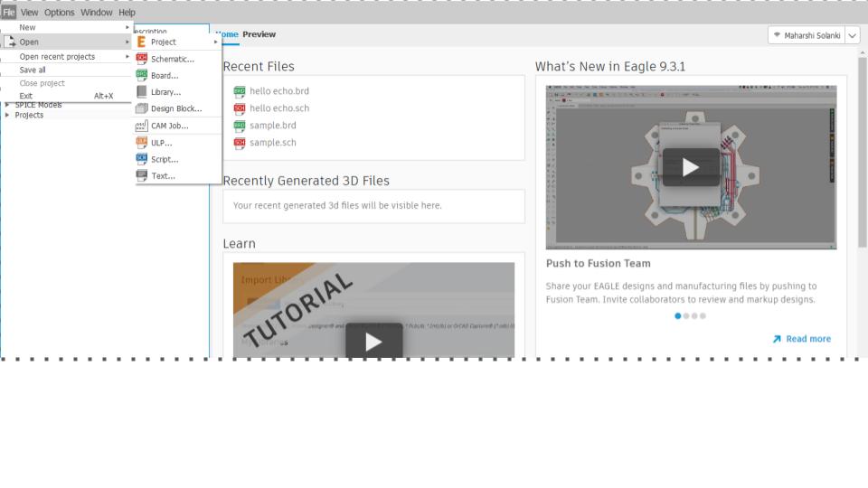This screenshot has height=488, width=868.
Task: Click the hello echo.brd board icon
Action: click(239, 91)
